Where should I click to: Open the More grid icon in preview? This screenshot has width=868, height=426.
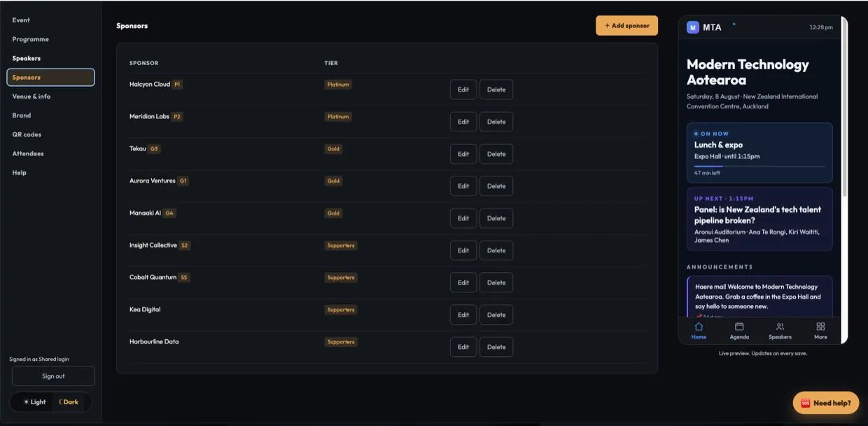(x=820, y=326)
